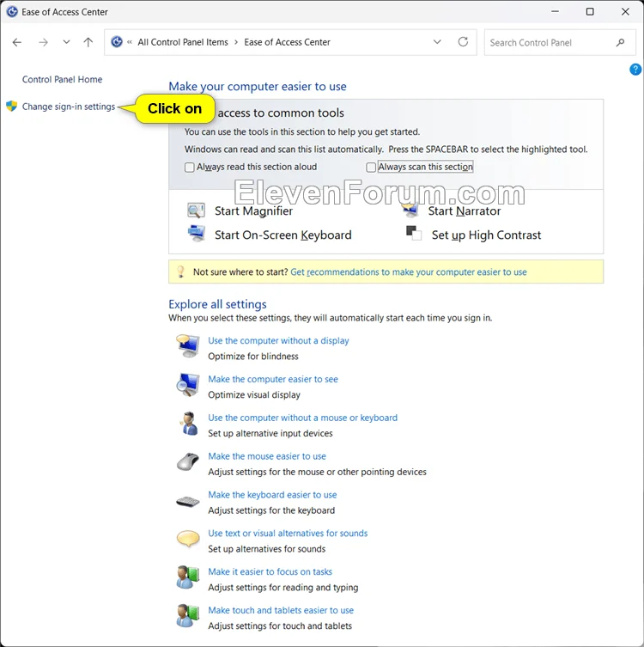Maximize the Ease of Access Center window
This screenshot has width=644, height=647.
click(590, 11)
